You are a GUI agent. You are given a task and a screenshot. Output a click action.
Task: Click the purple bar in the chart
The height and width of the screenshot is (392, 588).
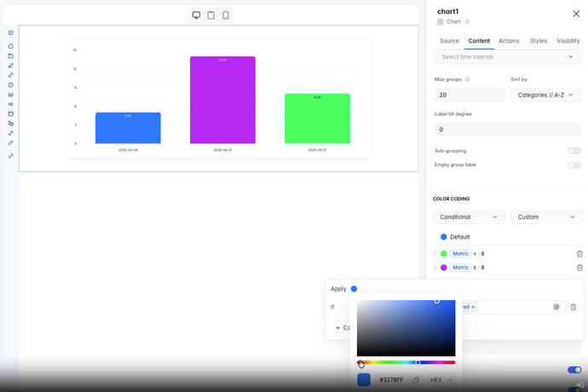[222, 100]
